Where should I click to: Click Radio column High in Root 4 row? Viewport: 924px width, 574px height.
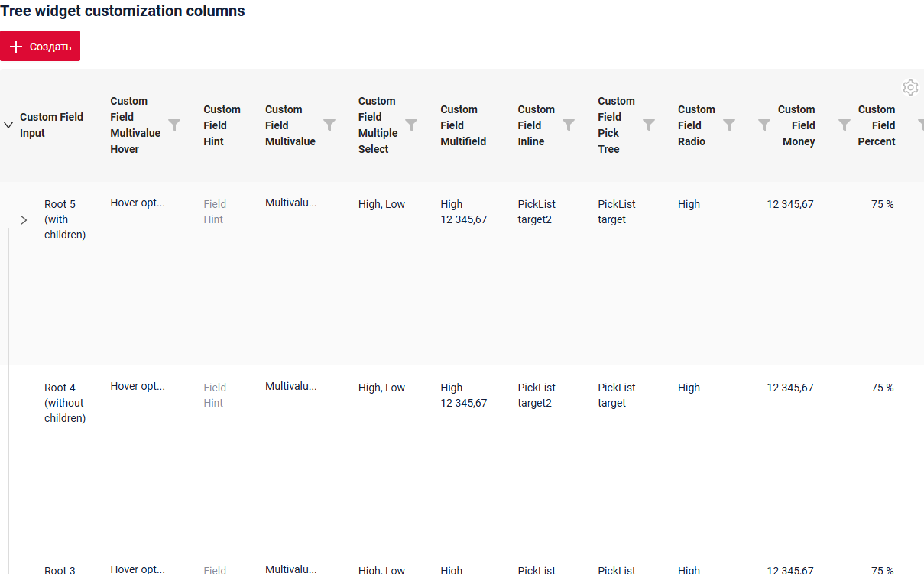pos(689,388)
